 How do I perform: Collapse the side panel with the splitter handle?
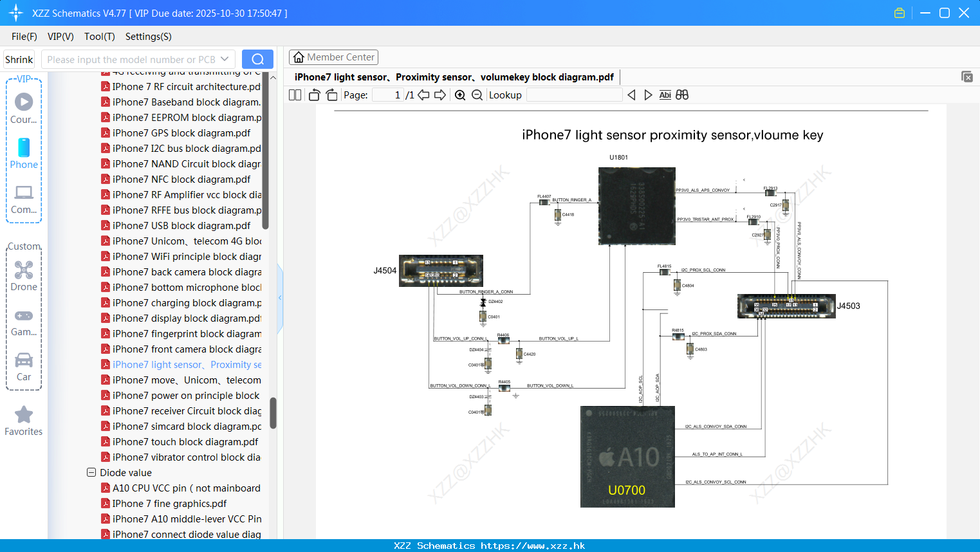tap(280, 298)
